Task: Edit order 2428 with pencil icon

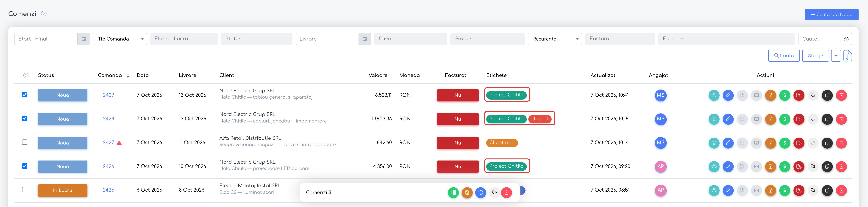Action: 728,119
